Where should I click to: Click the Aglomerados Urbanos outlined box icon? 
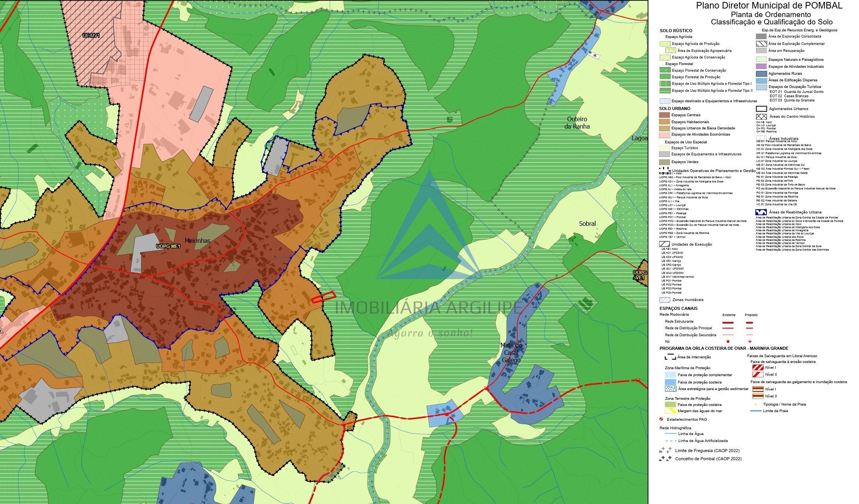pos(761,109)
